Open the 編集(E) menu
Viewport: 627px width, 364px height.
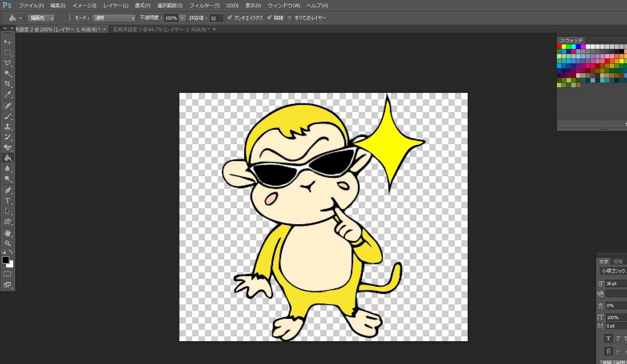(x=58, y=6)
